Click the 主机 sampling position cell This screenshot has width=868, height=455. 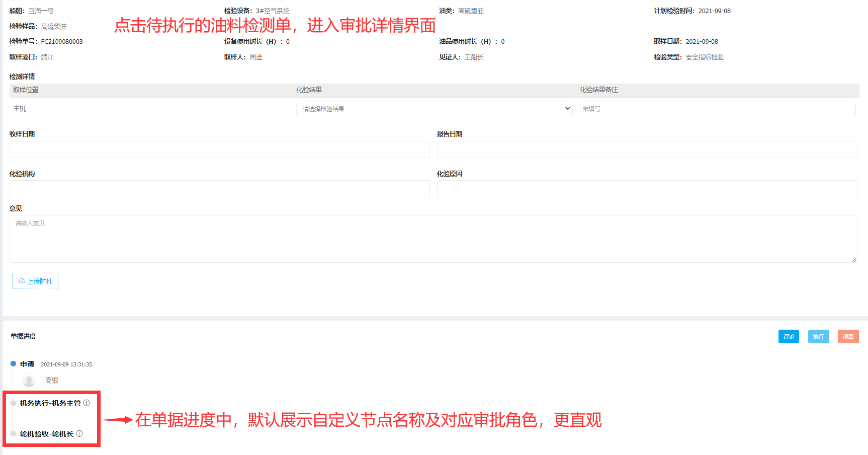point(20,109)
